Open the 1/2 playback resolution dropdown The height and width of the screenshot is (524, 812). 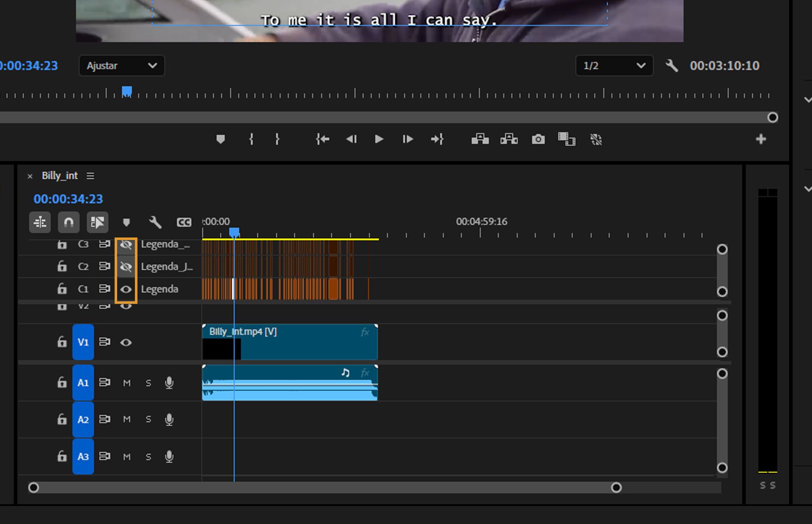tap(614, 65)
